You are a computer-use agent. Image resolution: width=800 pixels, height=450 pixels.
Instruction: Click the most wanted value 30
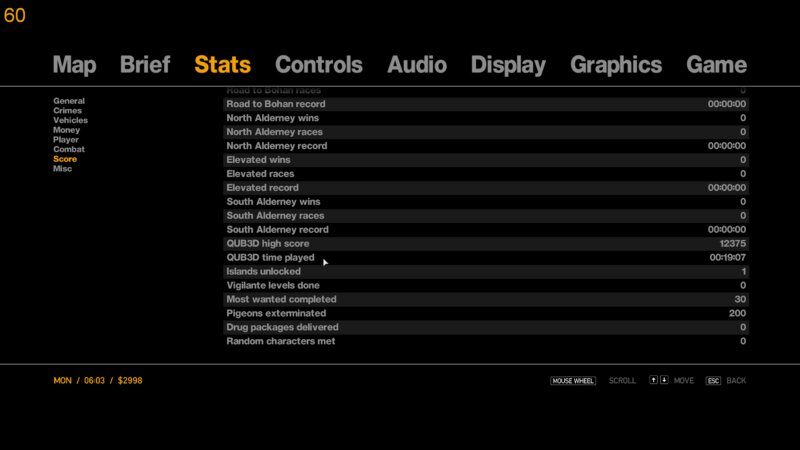740,299
